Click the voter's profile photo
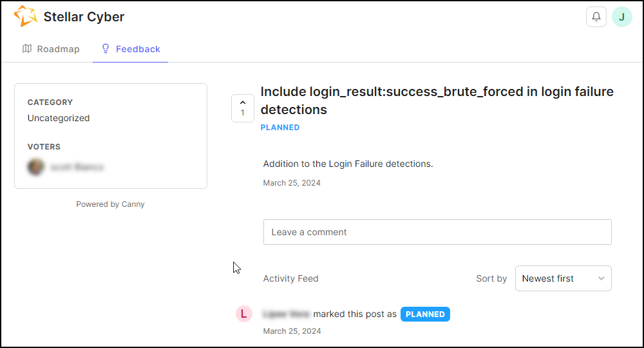 [x=35, y=167]
